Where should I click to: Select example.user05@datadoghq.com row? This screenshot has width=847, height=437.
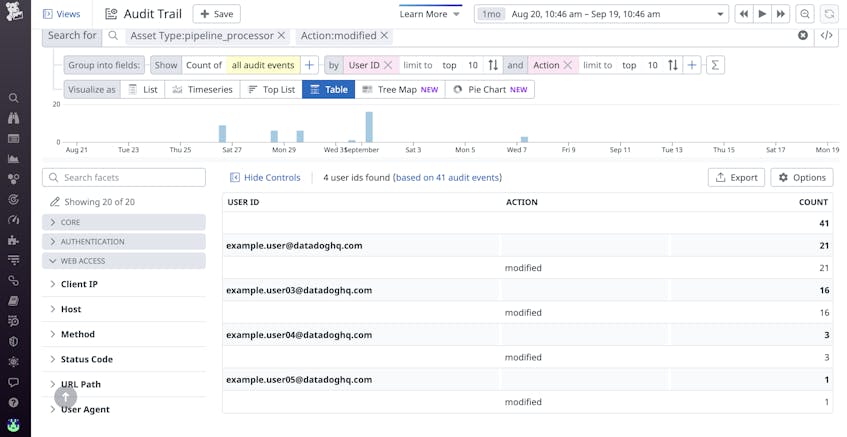click(527, 380)
